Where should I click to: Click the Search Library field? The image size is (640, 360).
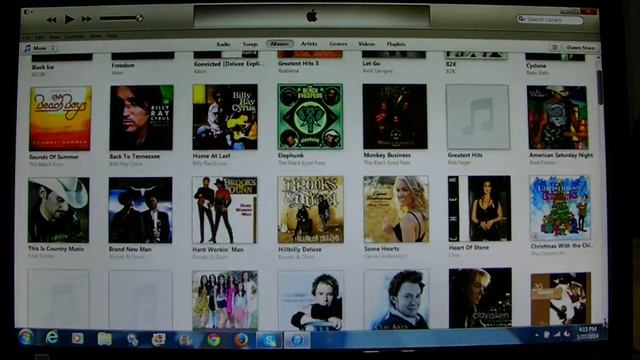(x=550, y=19)
